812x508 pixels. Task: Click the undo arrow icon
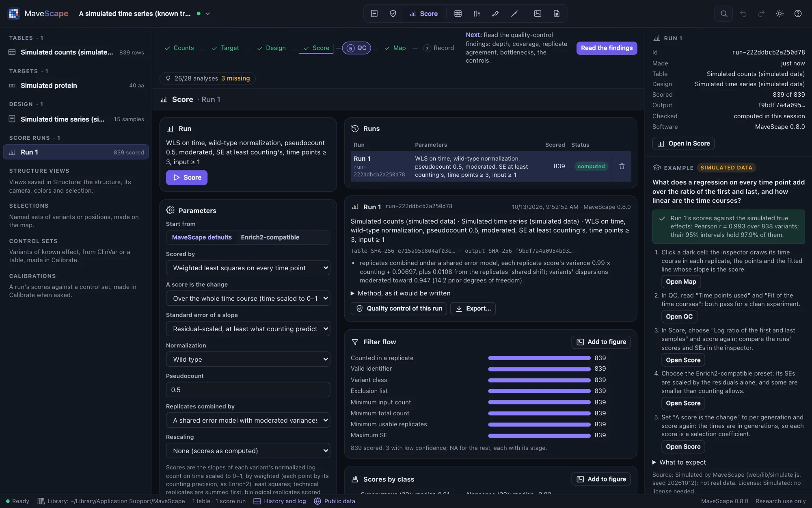point(743,13)
